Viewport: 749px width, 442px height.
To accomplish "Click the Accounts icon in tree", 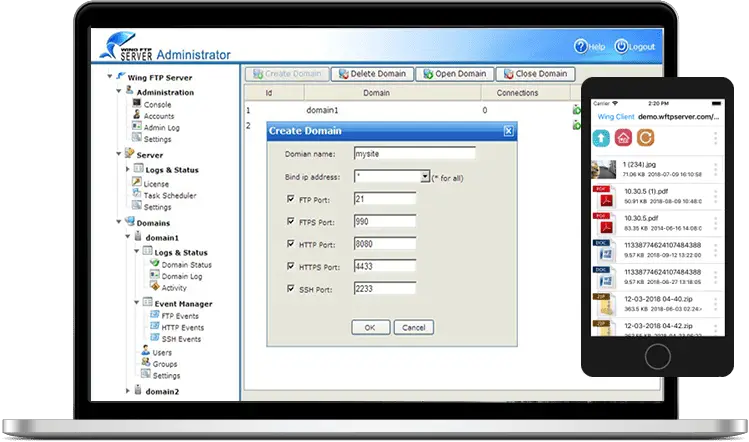I will coord(137,115).
